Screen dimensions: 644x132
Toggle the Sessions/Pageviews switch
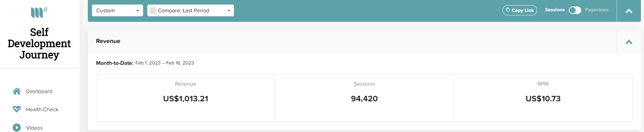[575, 10]
